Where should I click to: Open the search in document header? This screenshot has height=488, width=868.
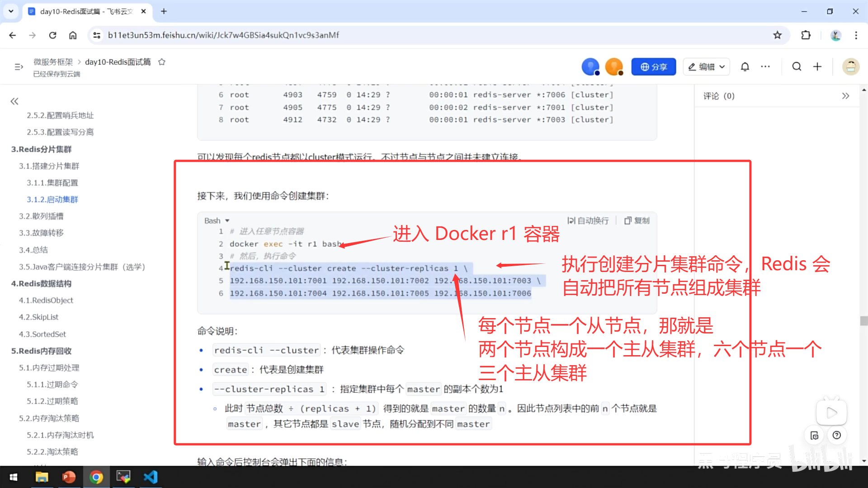point(797,67)
